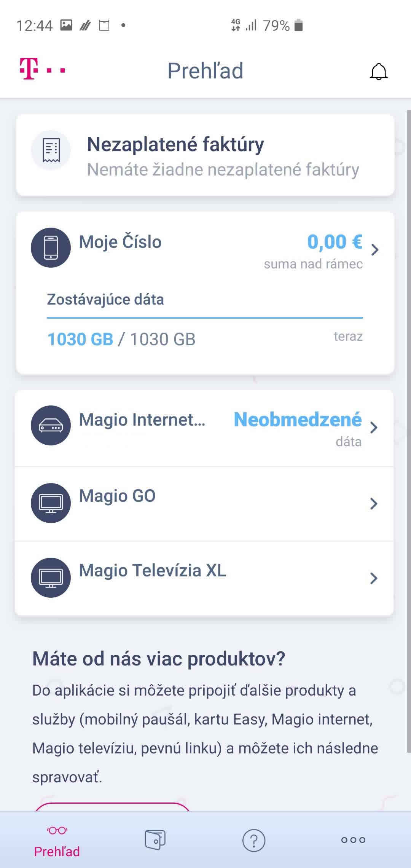Expand the Magio GO chevron arrow
The width and height of the screenshot is (411, 868).
click(374, 504)
